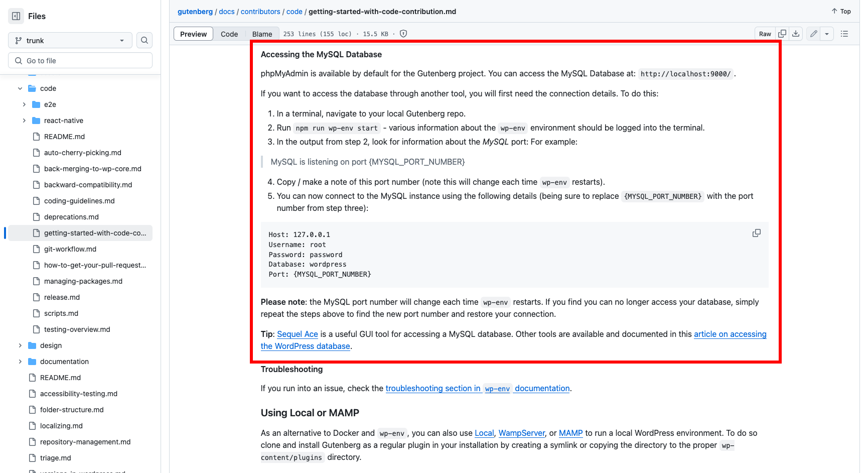The width and height of the screenshot is (868, 473).
Task: Copy raw file contents via copy icon
Action: [782, 34]
